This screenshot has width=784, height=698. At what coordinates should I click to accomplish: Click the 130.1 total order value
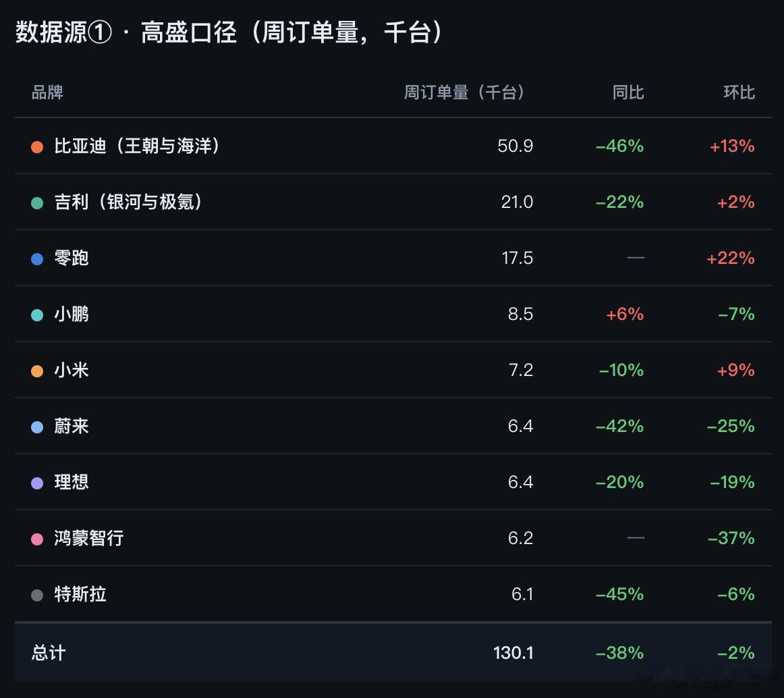click(513, 653)
